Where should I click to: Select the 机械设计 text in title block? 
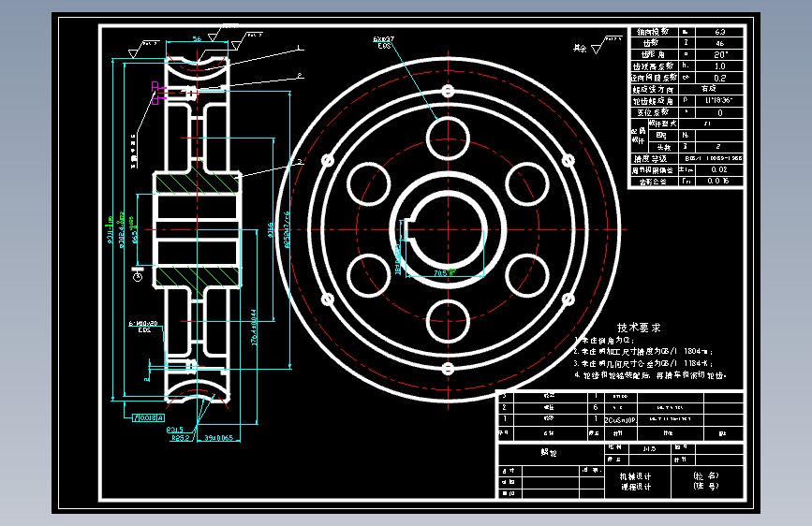pos(635,476)
